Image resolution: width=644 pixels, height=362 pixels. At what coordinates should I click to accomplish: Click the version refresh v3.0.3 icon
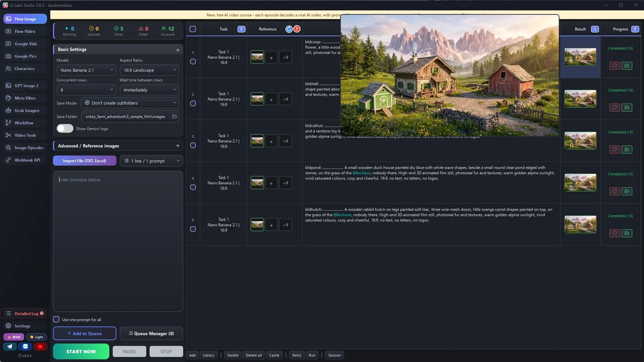[20, 356]
